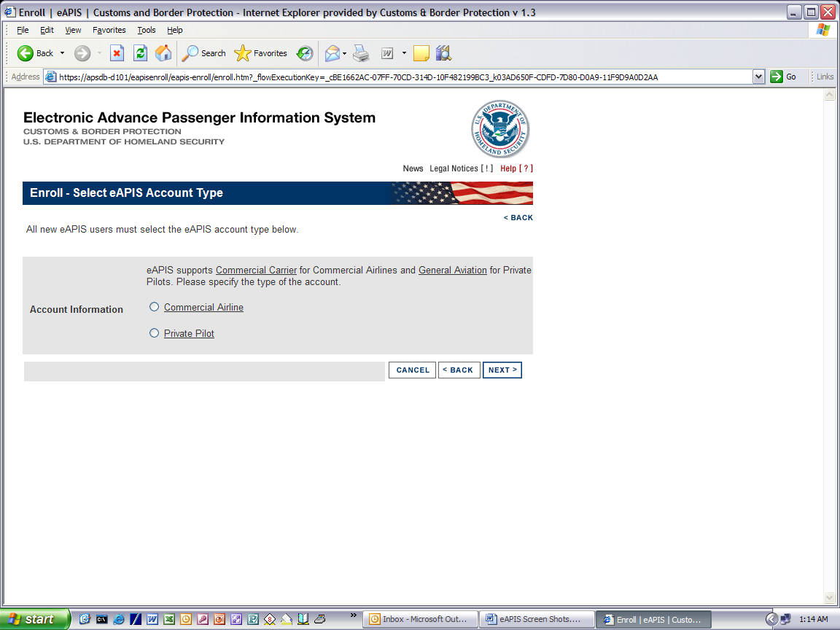The width and height of the screenshot is (840, 630).
Task: Click the 1:14 AM system clock
Action: (813, 619)
